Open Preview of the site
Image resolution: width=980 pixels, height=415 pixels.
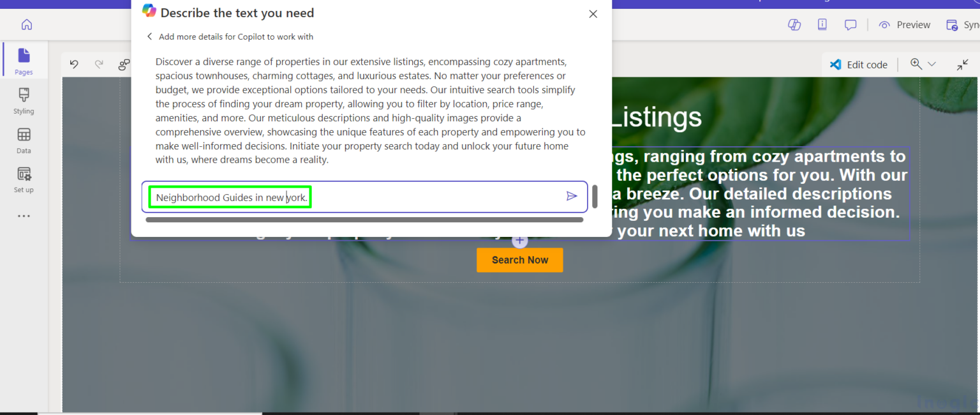904,24
